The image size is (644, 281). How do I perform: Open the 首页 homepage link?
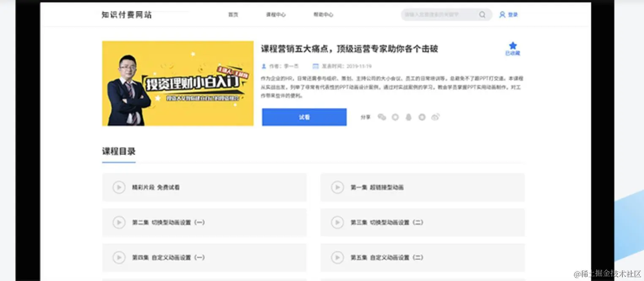233,14
